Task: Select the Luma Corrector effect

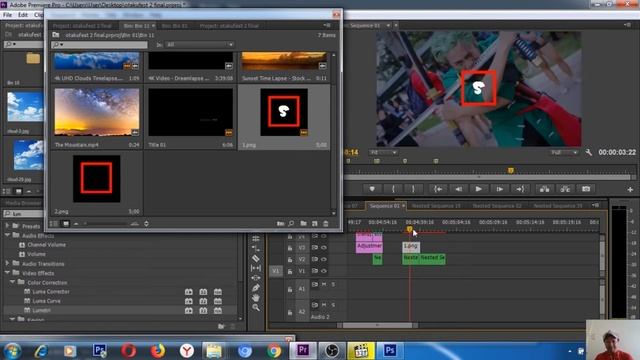Action: click(x=51, y=291)
